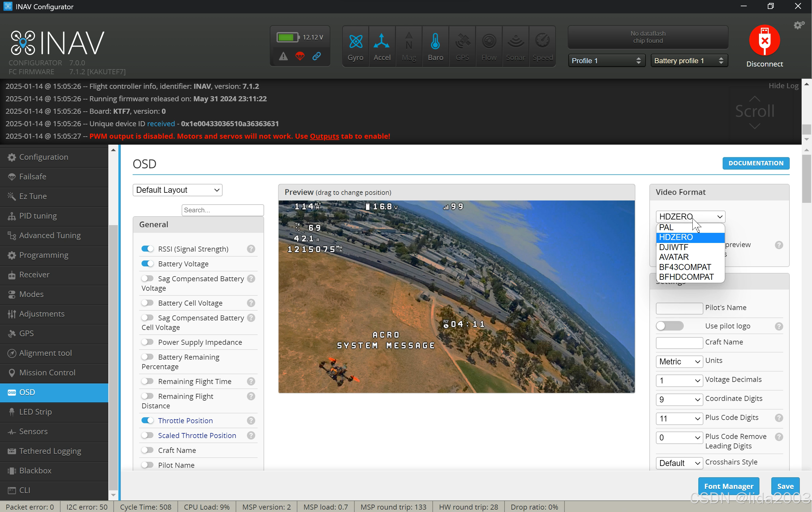Click the log panel scrollbar thumb
Viewport: 812px width, 512px height.
[x=806, y=129]
